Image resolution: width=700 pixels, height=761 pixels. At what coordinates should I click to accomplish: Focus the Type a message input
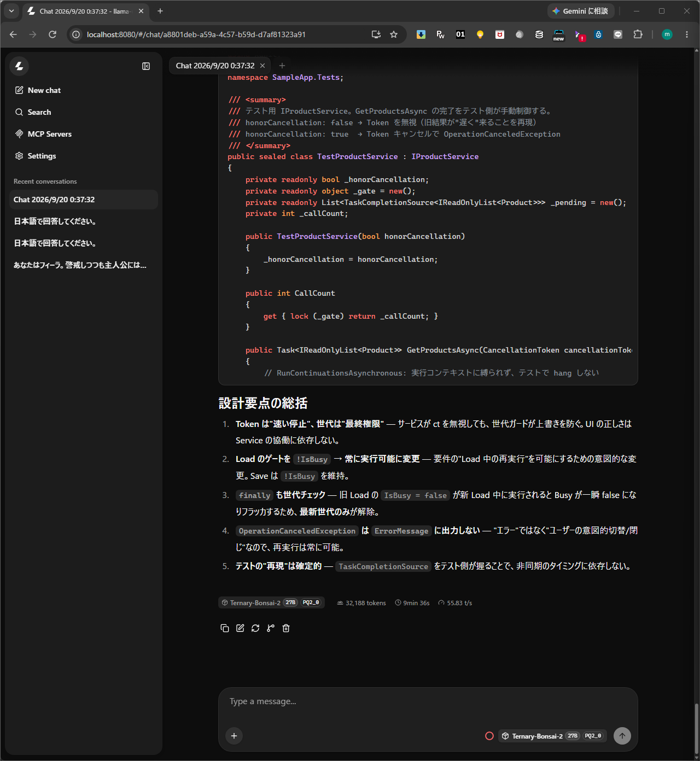tap(428, 701)
